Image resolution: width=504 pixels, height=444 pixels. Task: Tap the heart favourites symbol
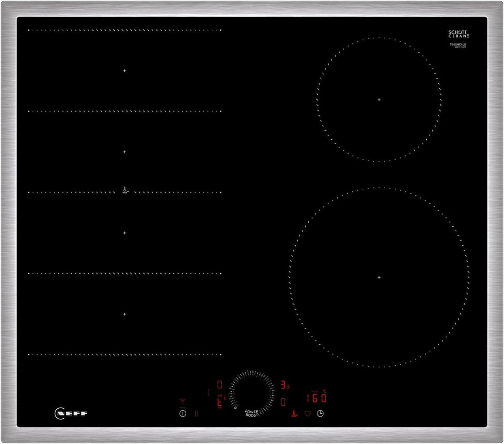[307, 414]
